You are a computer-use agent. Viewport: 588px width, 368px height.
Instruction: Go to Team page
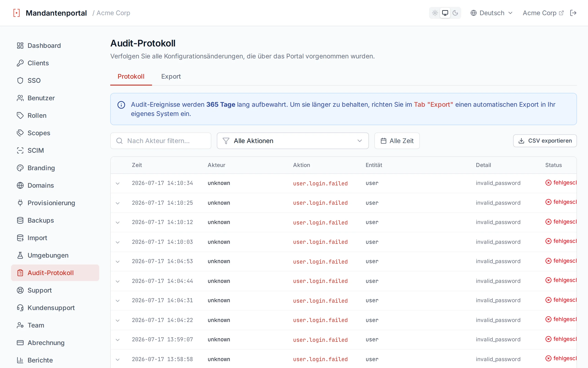pyautogui.click(x=55, y=325)
